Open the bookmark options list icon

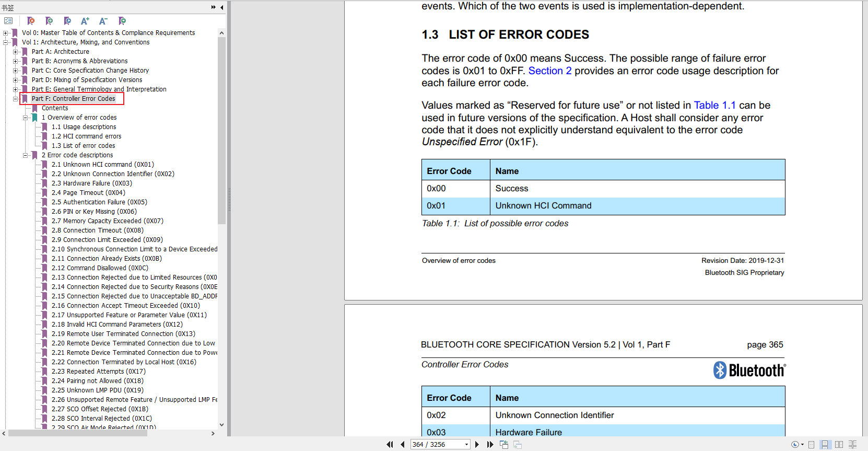8,21
